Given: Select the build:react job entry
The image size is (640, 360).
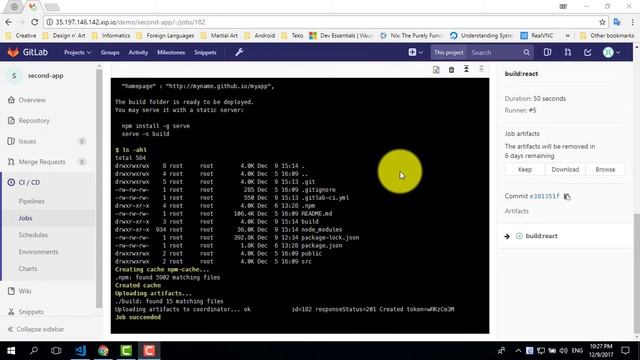Looking at the screenshot, I should [x=541, y=236].
